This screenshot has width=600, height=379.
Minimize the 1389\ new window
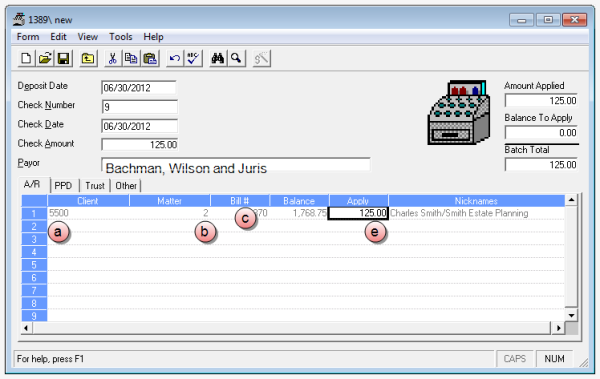coord(521,20)
